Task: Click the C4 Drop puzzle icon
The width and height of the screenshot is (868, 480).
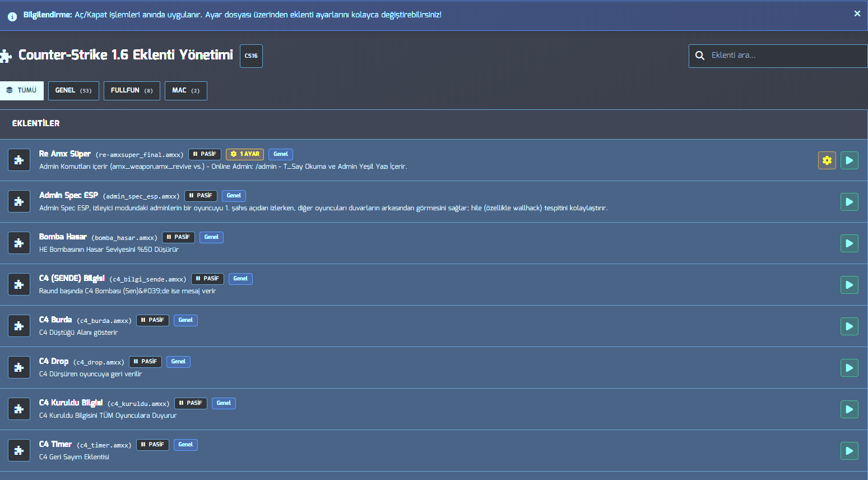Action: point(19,367)
